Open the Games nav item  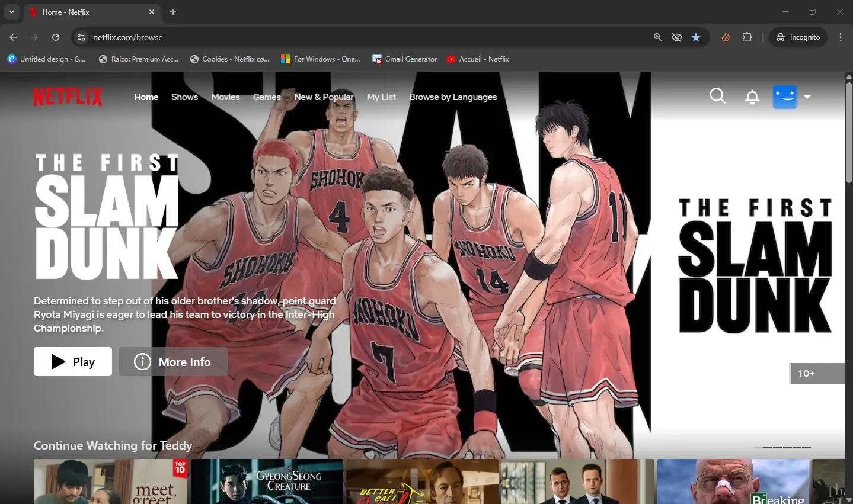point(267,97)
